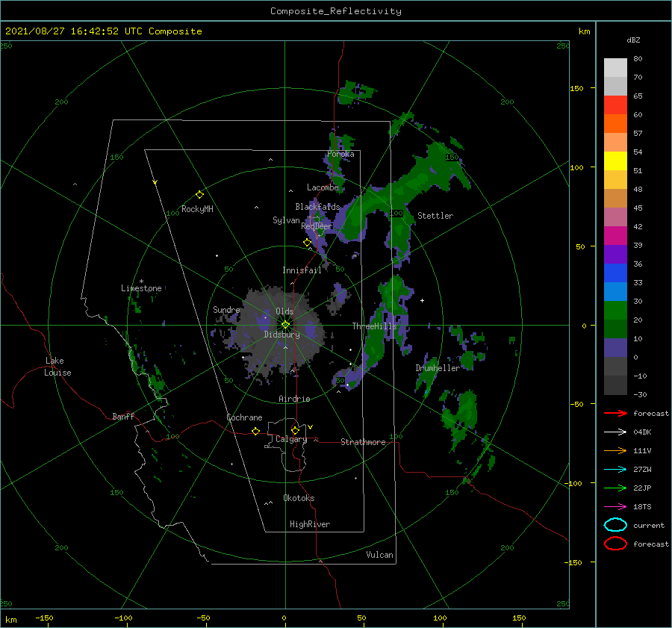Click the Cochrane town label
The width and height of the screenshot is (672, 628).
coord(244,417)
